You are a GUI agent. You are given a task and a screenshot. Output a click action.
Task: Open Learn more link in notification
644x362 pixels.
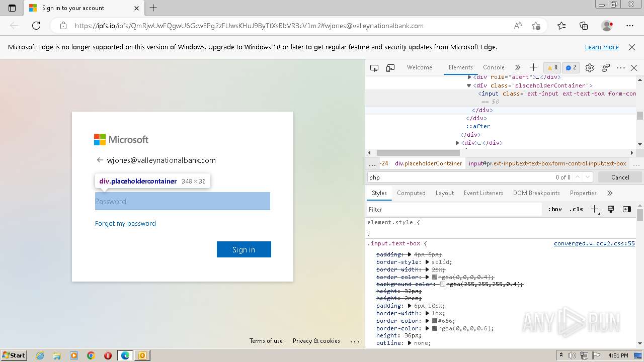coord(602,47)
